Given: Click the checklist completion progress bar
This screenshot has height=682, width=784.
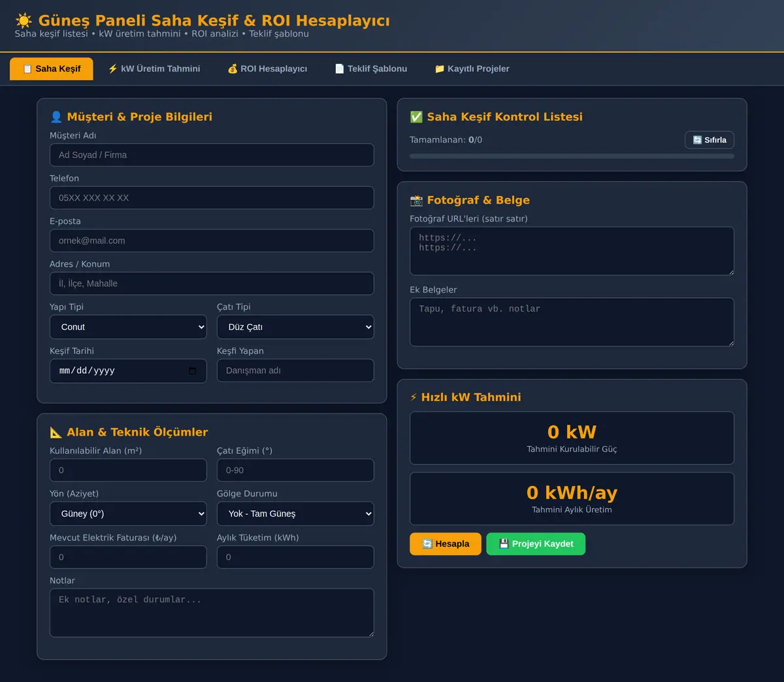Looking at the screenshot, I should pos(572,156).
